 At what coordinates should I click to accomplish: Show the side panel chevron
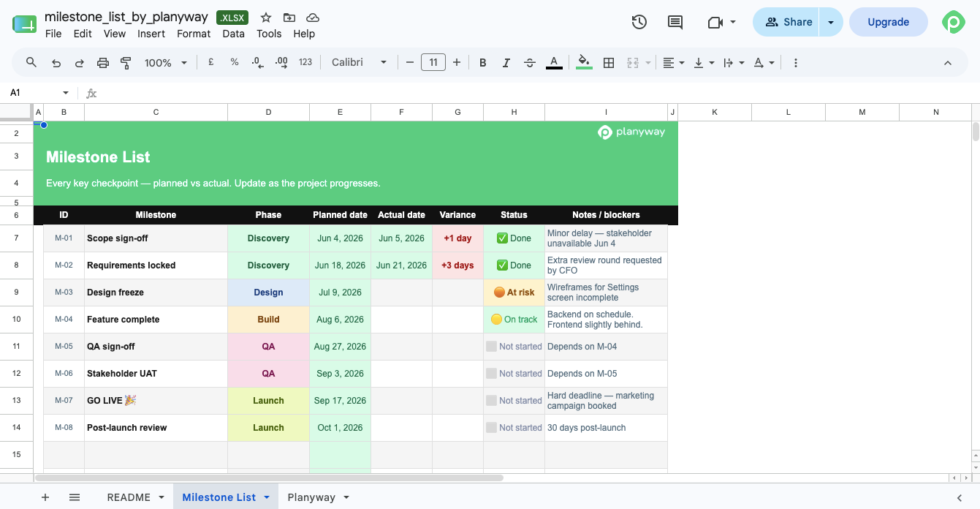click(x=960, y=497)
